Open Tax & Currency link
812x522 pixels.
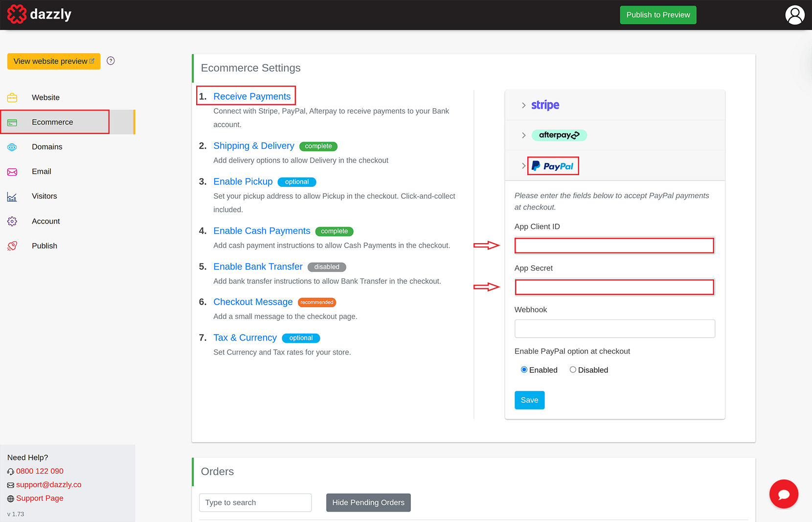click(245, 338)
